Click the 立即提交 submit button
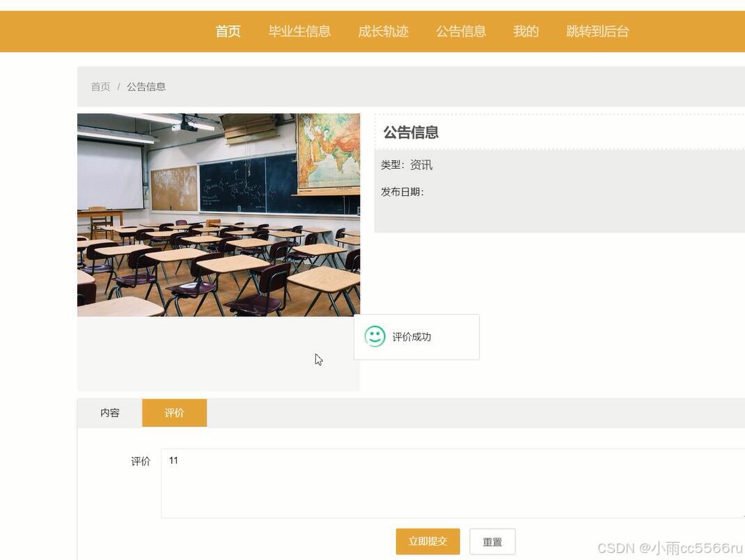 point(428,541)
